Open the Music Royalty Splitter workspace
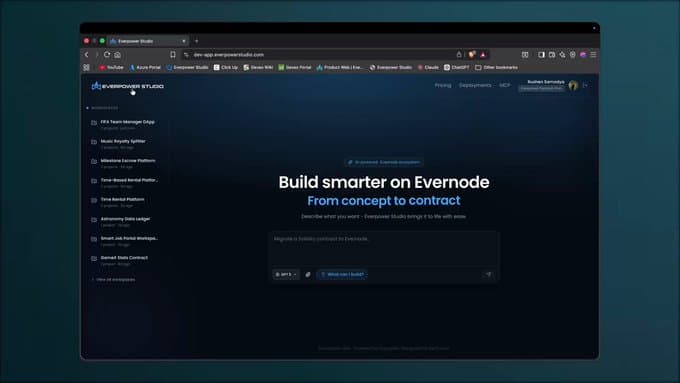680x383 pixels. point(123,144)
